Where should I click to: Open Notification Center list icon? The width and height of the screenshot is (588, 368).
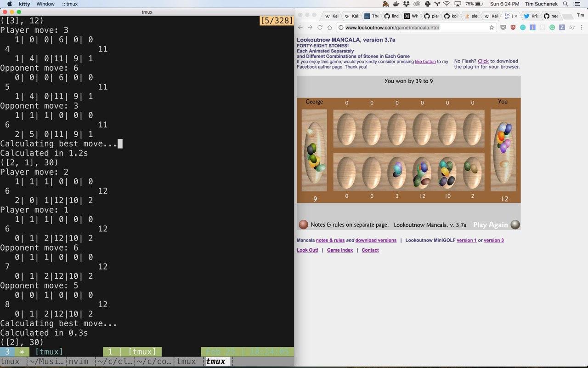click(577, 4)
